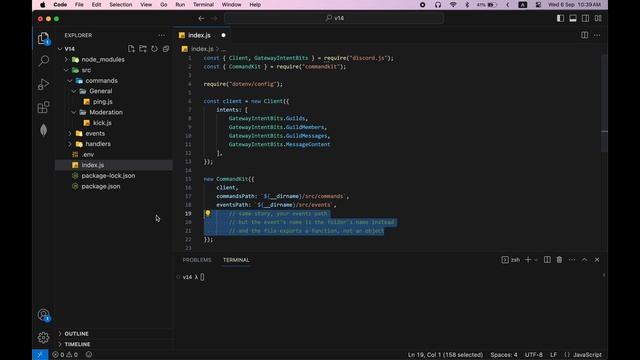Viewport: 640px width, 360px height.
Task: Toggle primary side bar layout button
Action: (560, 18)
